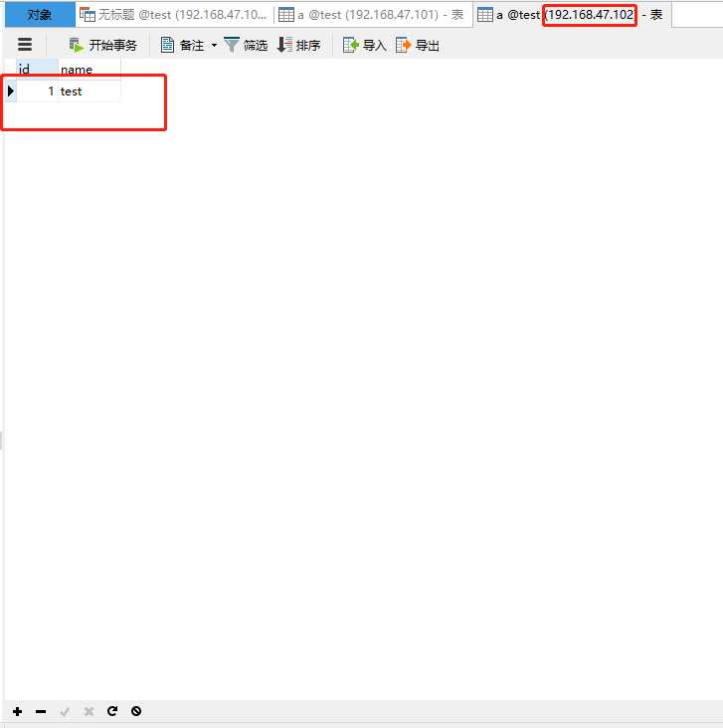723x728 pixels.
Task: Launch the Import (导入) wizard
Action: click(x=364, y=45)
